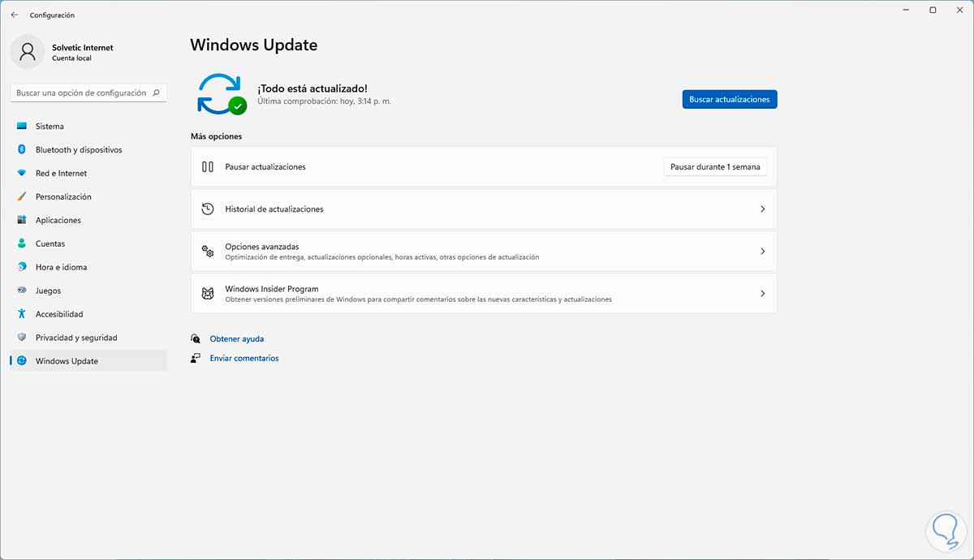Click the search magnifier icon
974x560 pixels.
(157, 93)
